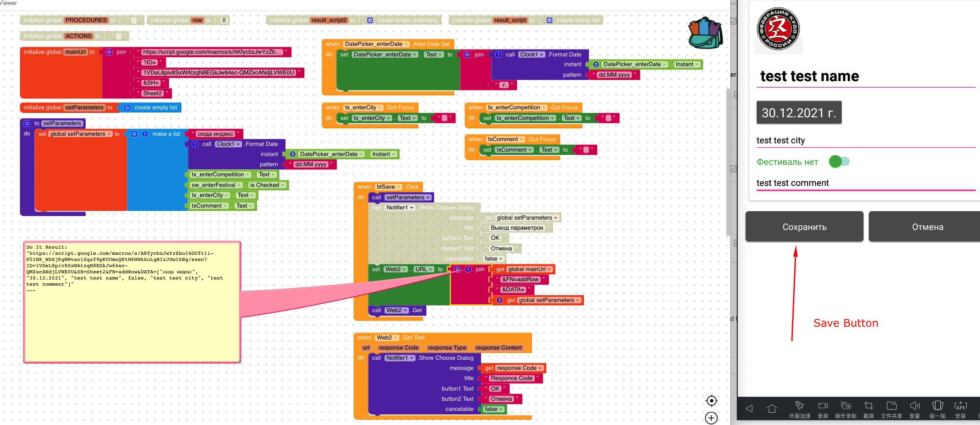Open mutator gear on mainUrl join block
980x425 pixels.
[x=109, y=52]
